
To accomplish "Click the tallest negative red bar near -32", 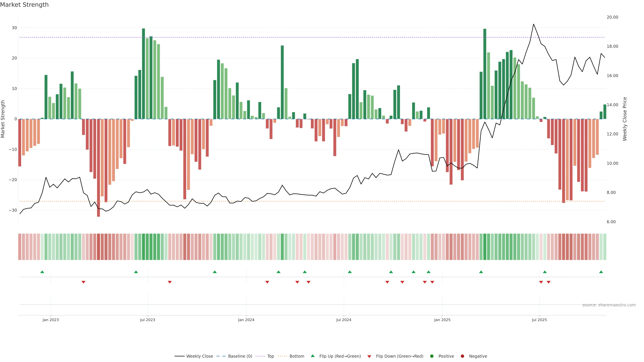I will [98, 175].
